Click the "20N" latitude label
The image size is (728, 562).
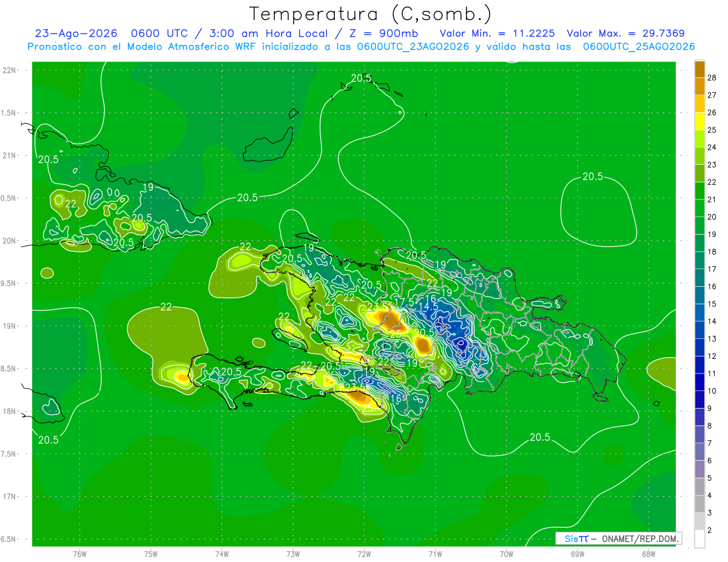point(9,241)
